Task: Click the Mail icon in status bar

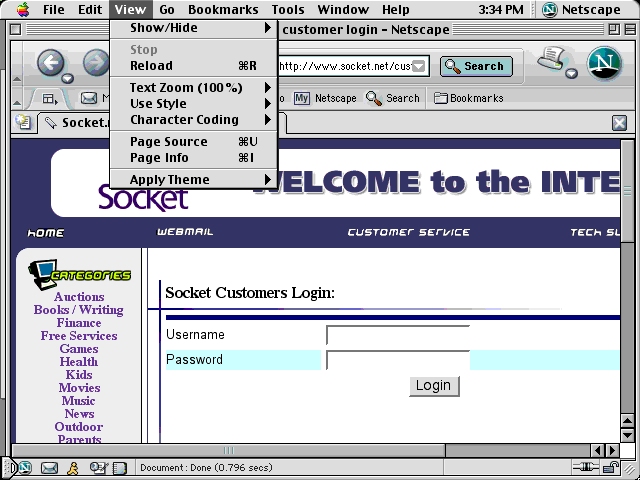Action: point(49,468)
